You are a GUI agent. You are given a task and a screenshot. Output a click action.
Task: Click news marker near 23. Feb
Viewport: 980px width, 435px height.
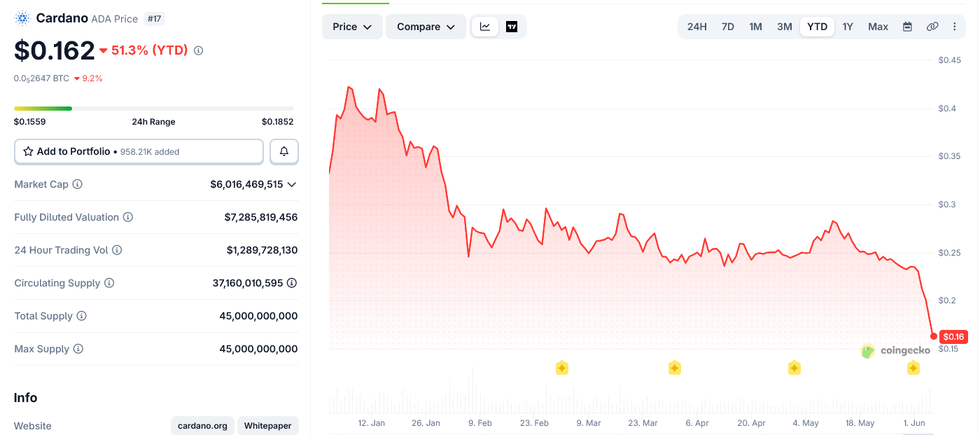coord(561,368)
